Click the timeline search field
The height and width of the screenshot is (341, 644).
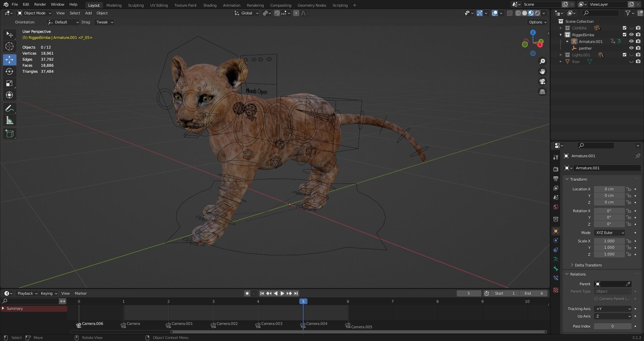[x=30, y=301]
